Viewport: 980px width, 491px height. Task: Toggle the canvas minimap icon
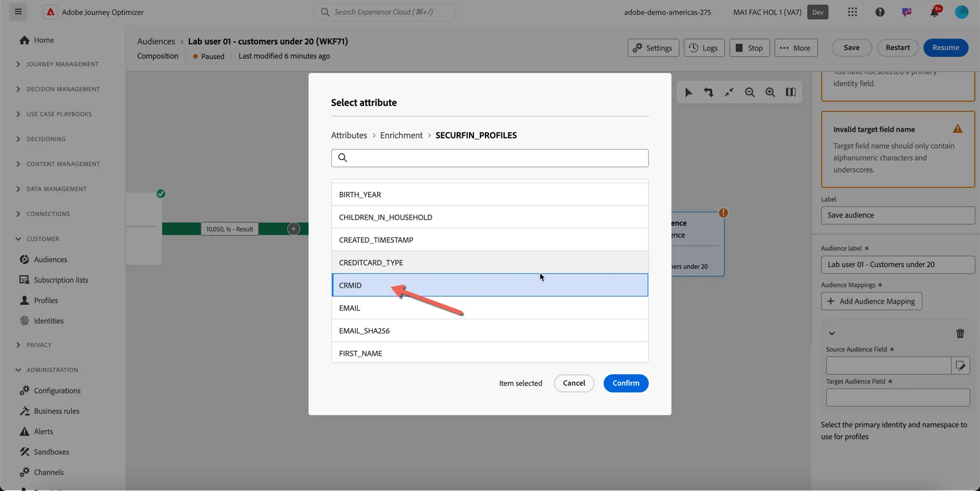[x=791, y=93]
